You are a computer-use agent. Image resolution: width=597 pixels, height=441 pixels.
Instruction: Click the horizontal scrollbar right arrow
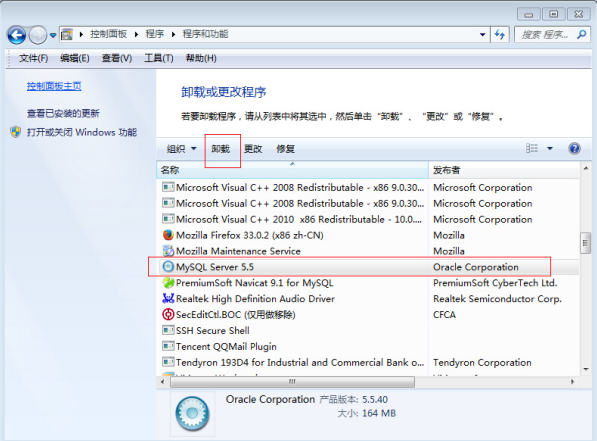tap(572, 382)
